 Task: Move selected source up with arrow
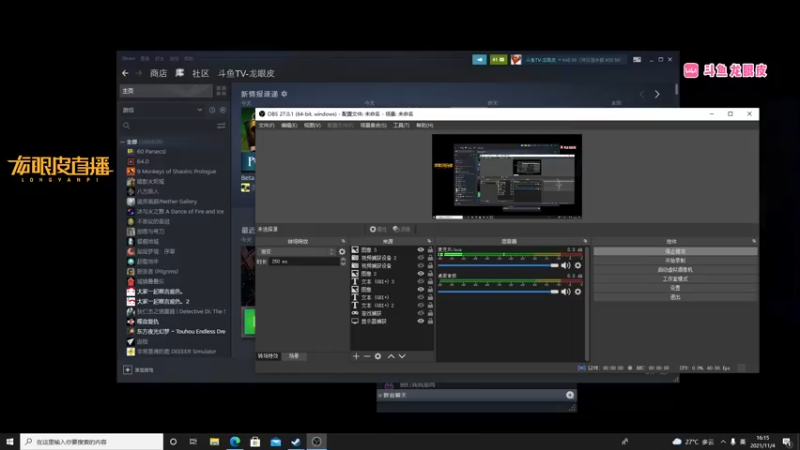click(x=391, y=356)
